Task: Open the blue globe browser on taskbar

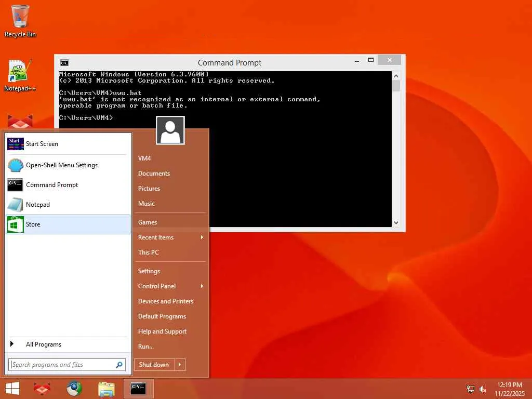Action: (74, 389)
